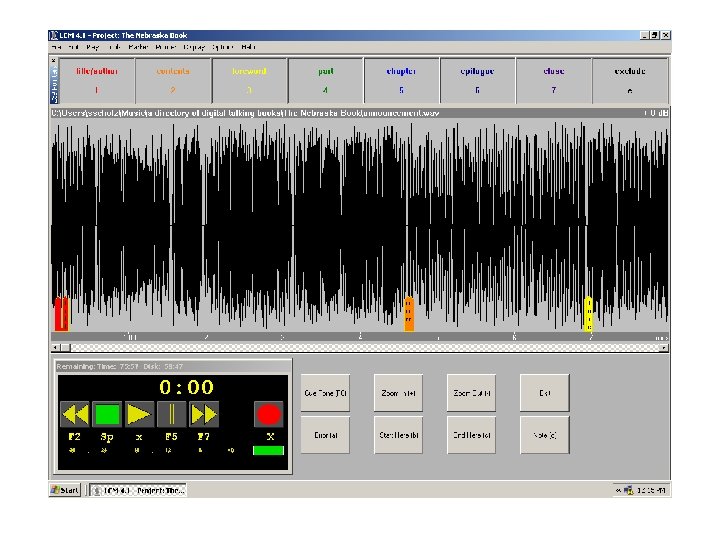Viewport: 720px width, 540px height.
Task: Select the part caption button
Action: 326,80
